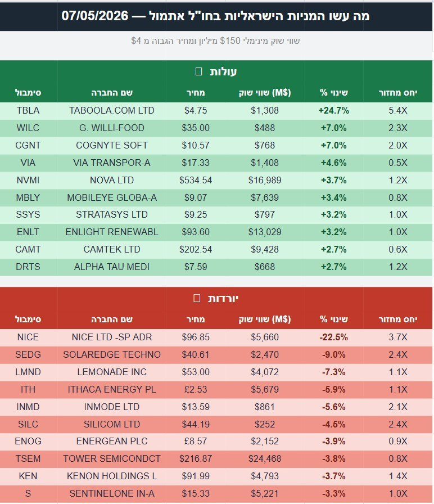Select the TBLA symbol cell

(x=28, y=111)
